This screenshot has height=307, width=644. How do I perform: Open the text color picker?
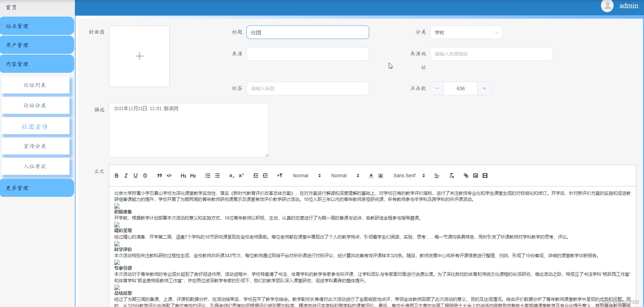[x=371, y=175]
